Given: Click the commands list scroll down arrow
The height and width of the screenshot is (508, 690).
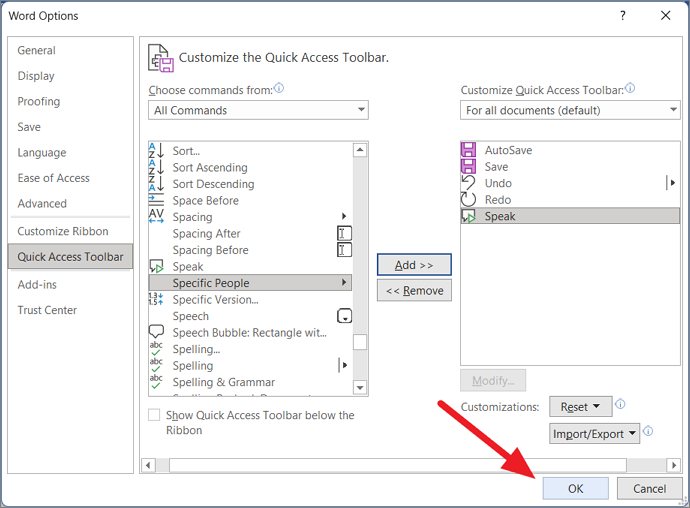Looking at the screenshot, I should 360,387.
